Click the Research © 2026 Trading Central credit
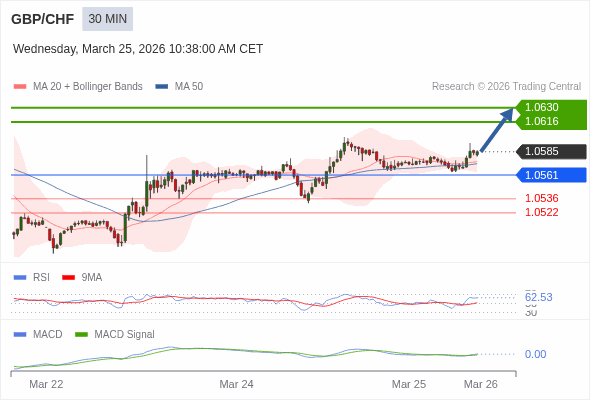590x400 pixels. point(506,87)
